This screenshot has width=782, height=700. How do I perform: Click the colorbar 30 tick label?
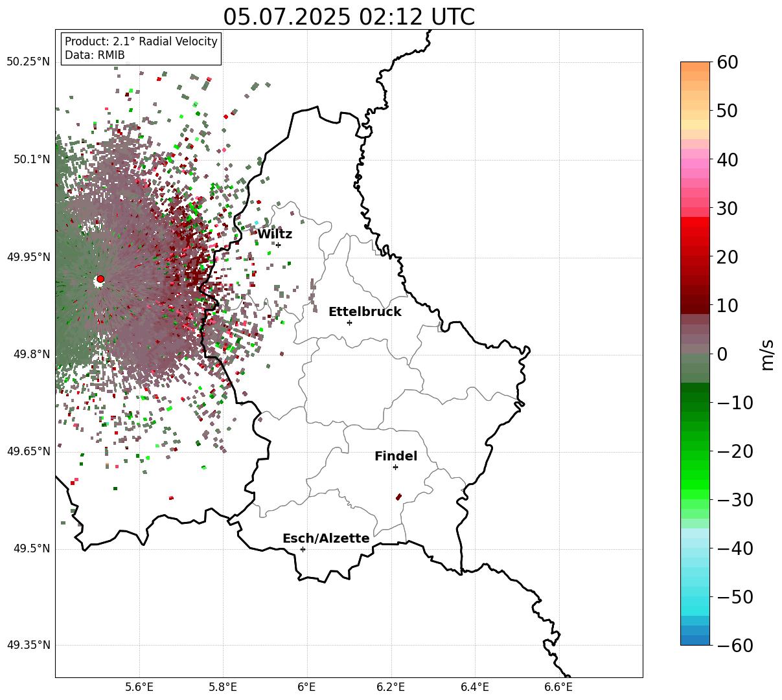pos(727,209)
